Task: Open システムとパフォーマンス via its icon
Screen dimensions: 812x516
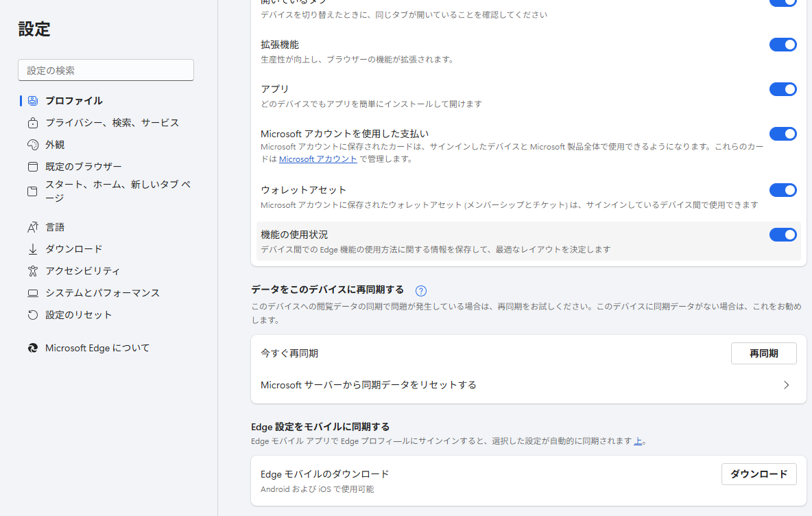Action: (33, 292)
